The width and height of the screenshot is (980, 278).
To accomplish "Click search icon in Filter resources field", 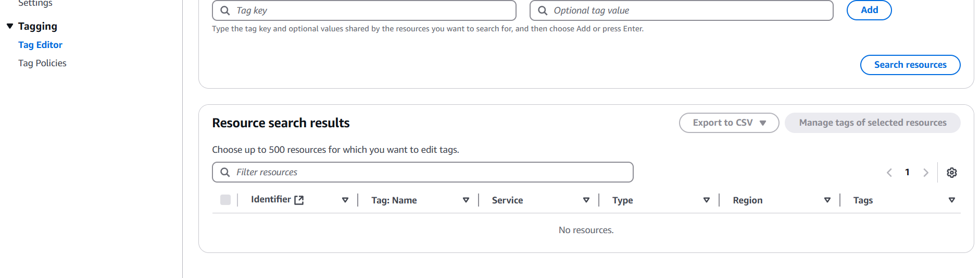I will click(x=225, y=172).
